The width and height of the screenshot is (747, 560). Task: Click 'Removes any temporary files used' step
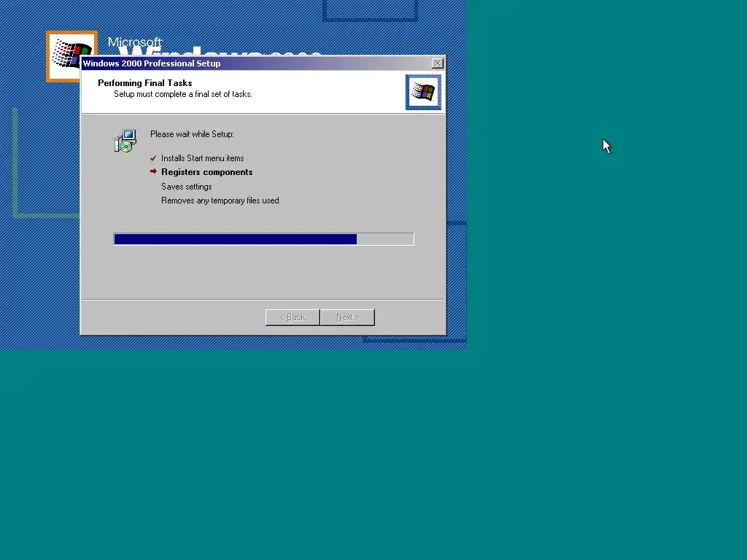coord(220,201)
